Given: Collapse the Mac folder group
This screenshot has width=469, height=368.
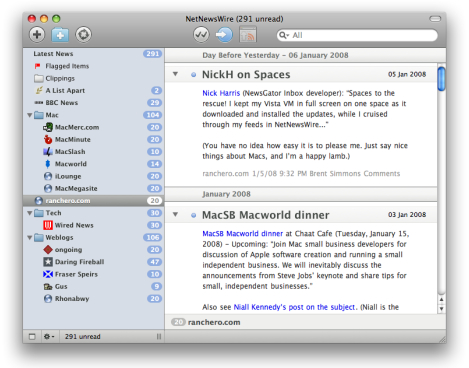Looking at the screenshot, I should coord(30,115).
